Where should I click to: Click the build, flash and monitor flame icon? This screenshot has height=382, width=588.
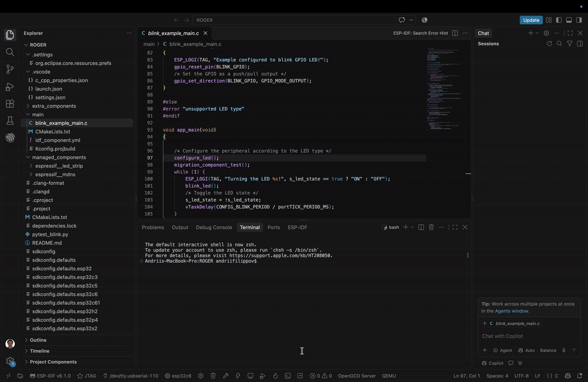275,376
